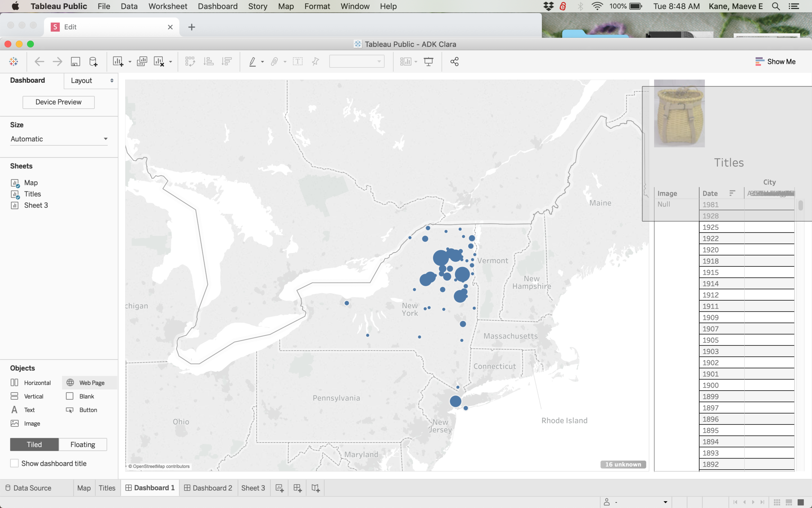Image resolution: width=812 pixels, height=508 pixels.
Task: Click the Save icon in the toolbar
Action: [x=75, y=62]
